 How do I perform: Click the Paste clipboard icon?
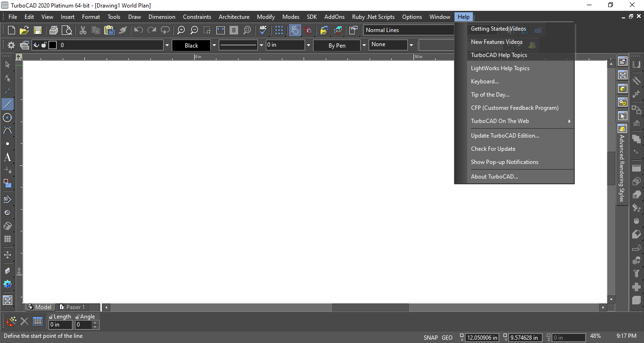pos(109,30)
